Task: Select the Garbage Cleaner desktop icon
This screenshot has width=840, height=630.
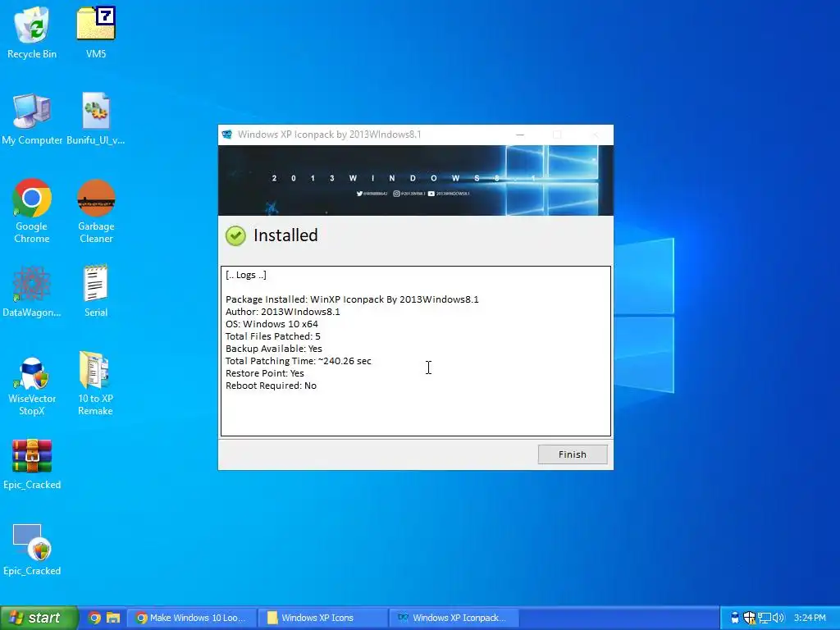Action: pos(96,211)
